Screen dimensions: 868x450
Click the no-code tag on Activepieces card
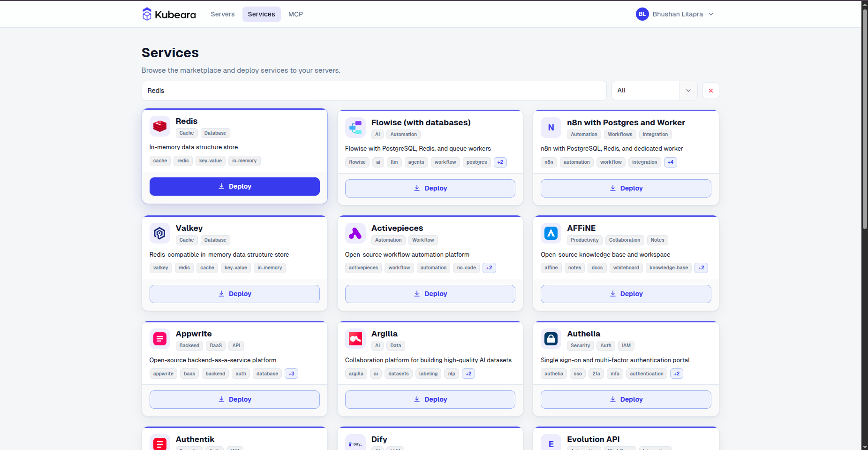click(467, 268)
